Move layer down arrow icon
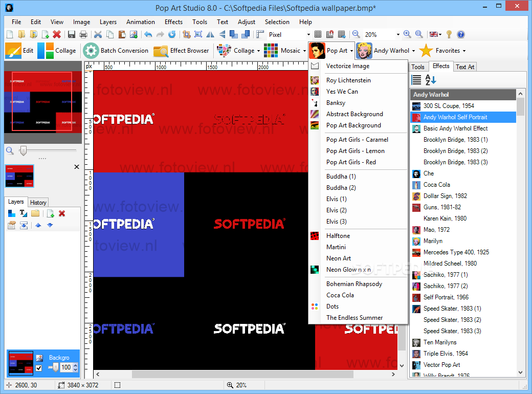Viewport: 532px width, 394px height. click(50, 225)
